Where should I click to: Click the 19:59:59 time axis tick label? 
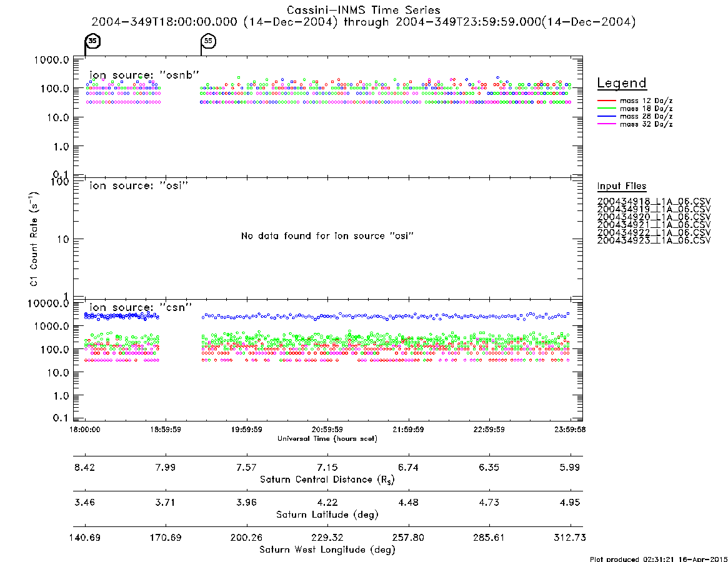247,430
